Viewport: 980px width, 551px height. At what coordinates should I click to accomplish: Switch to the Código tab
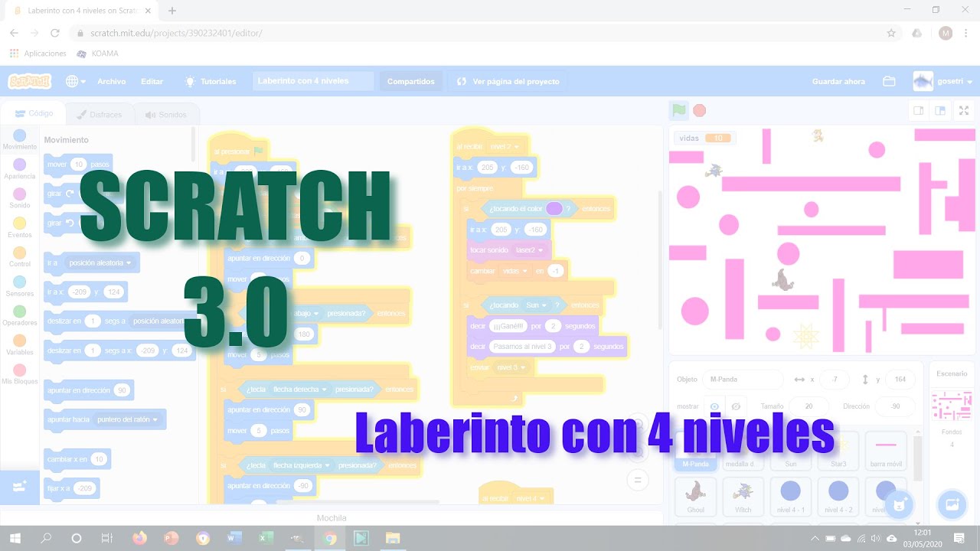coord(33,113)
